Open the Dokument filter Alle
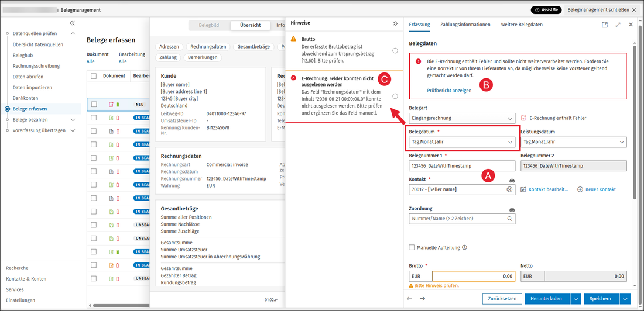Screen dimensions: 644x311 click(x=90, y=61)
